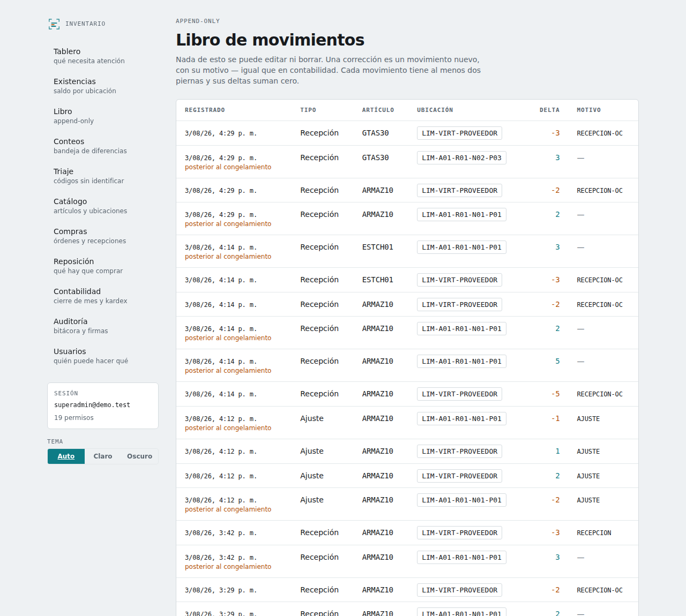
Task: Click the REGISTRADO column header
Action: (x=205, y=110)
